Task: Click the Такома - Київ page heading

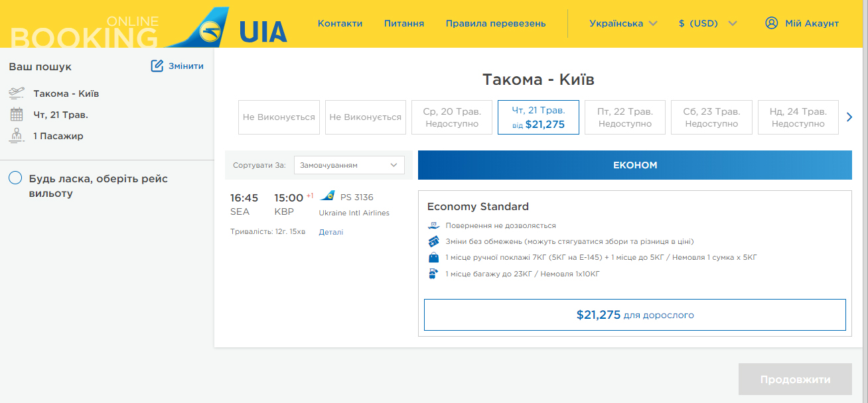Action: [538, 80]
